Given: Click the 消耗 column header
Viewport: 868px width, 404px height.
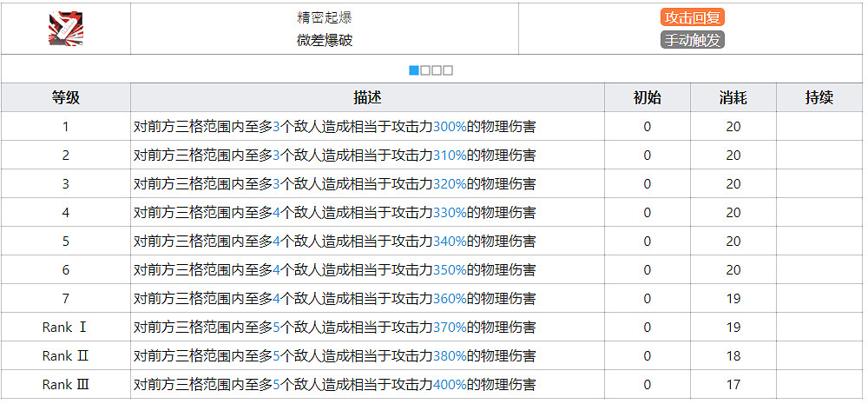Looking at the screenshot, I should [733, 97].
